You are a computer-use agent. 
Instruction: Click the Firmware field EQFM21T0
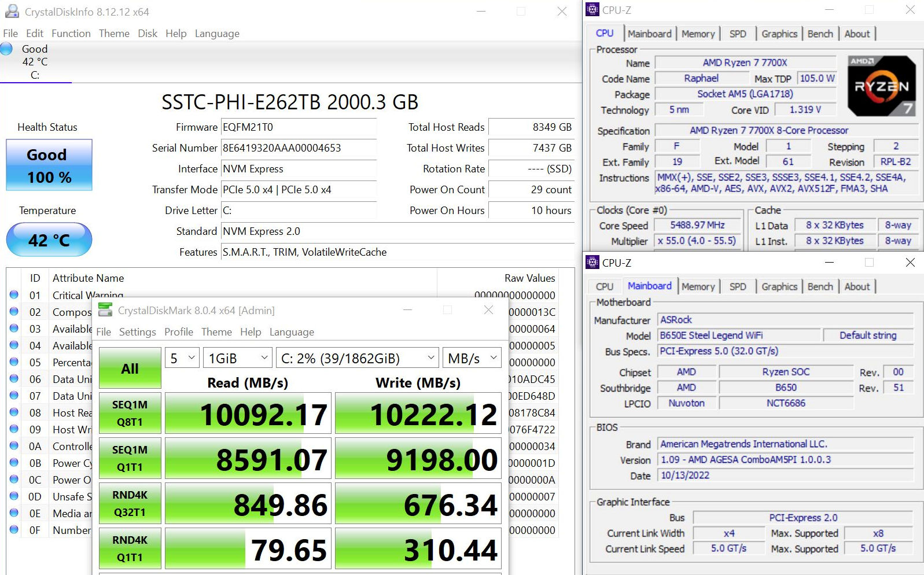point(299,127)
